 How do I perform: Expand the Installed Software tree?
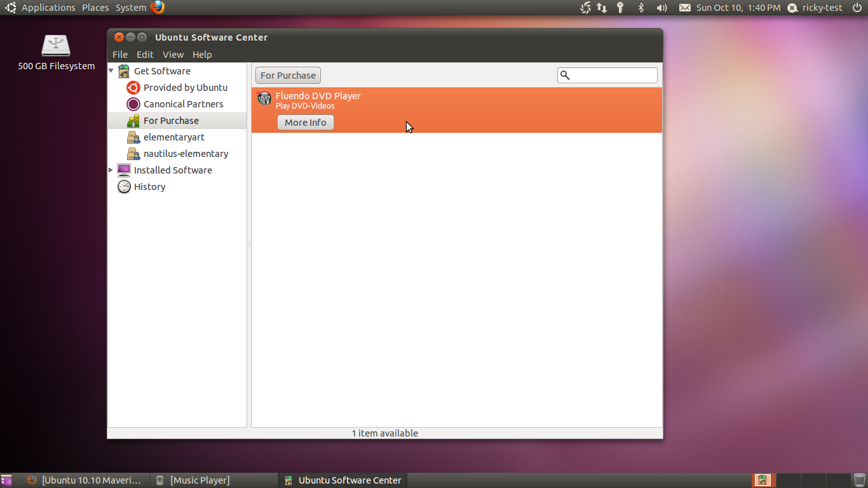(111, 170)
